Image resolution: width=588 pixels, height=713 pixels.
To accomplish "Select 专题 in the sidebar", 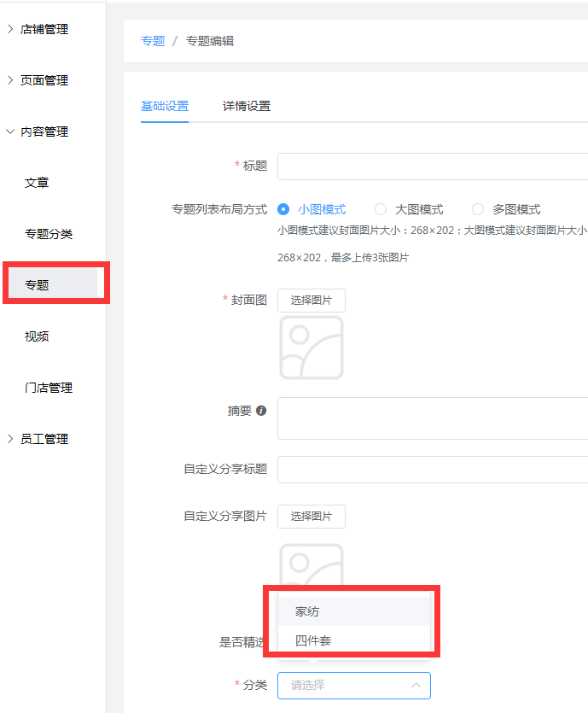I will coord(37,285).
